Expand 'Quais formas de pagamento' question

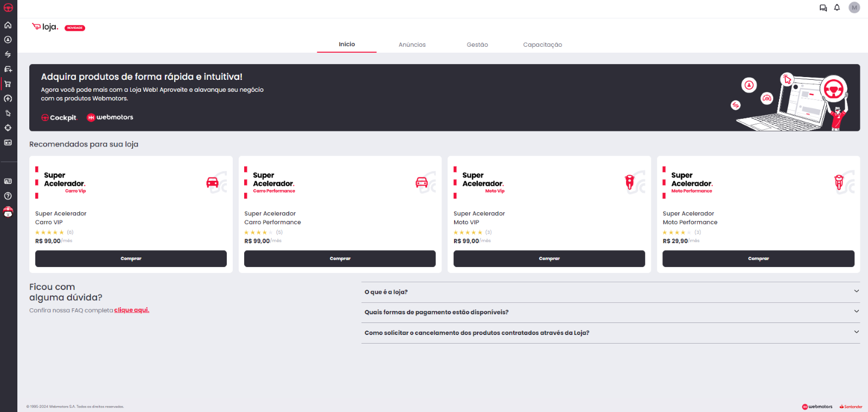tap(611, 312)
